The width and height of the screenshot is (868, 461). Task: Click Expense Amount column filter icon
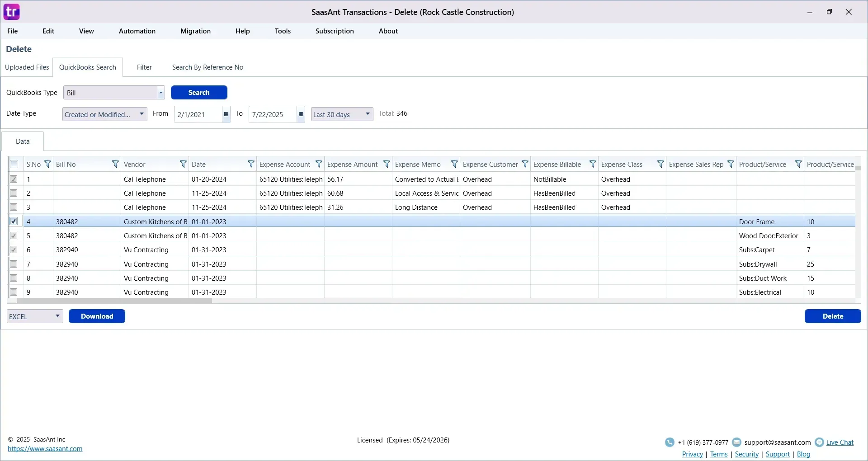tap(387, 164)
